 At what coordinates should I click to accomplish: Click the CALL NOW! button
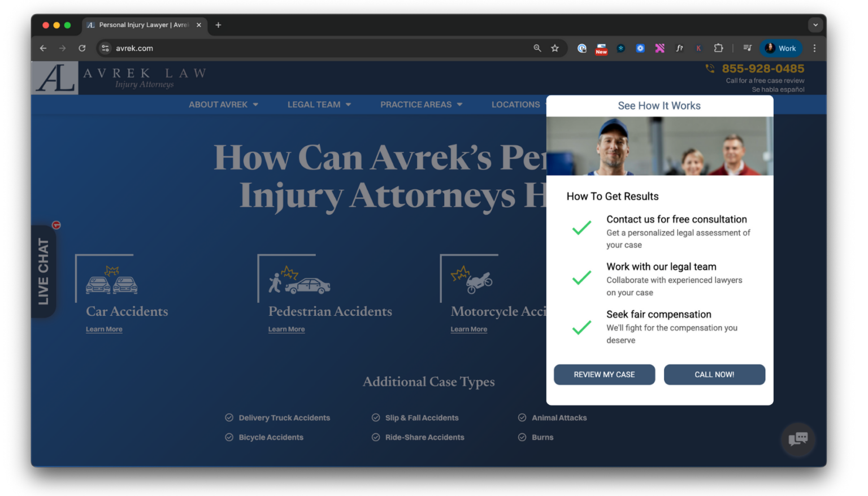714,375
